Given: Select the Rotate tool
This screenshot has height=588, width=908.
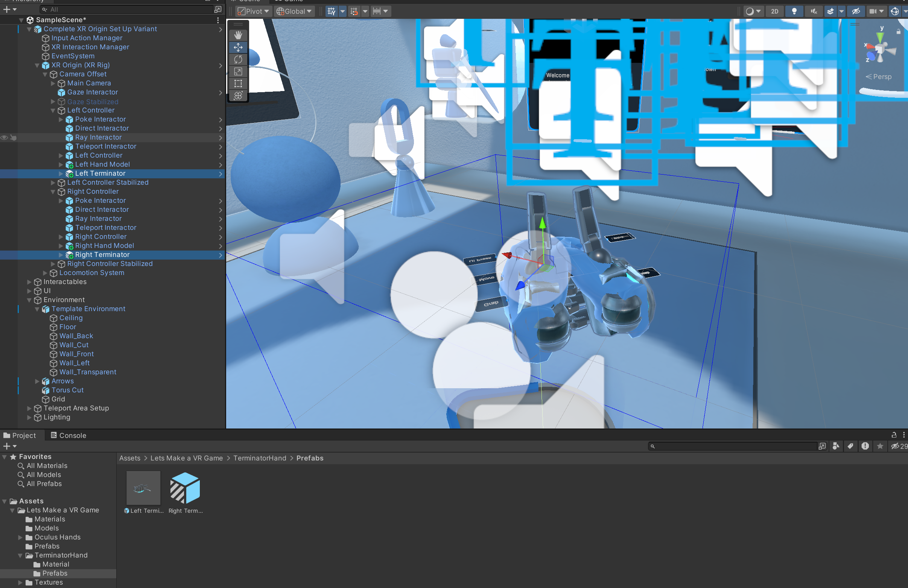Looking at the screenshot, I should (238, 59).
